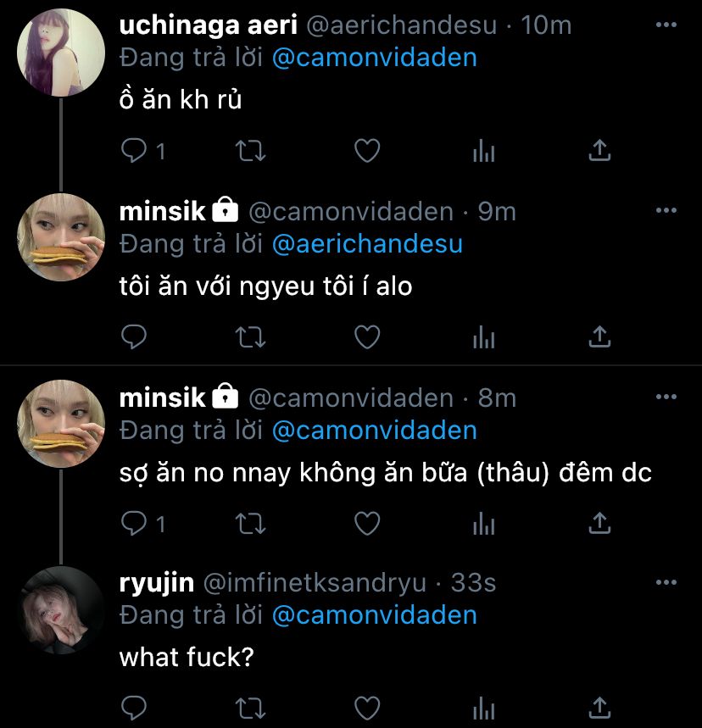The image size is (702, 728).
Task: Reply to minsik's 9m tweet
Action: coord(134,337)
